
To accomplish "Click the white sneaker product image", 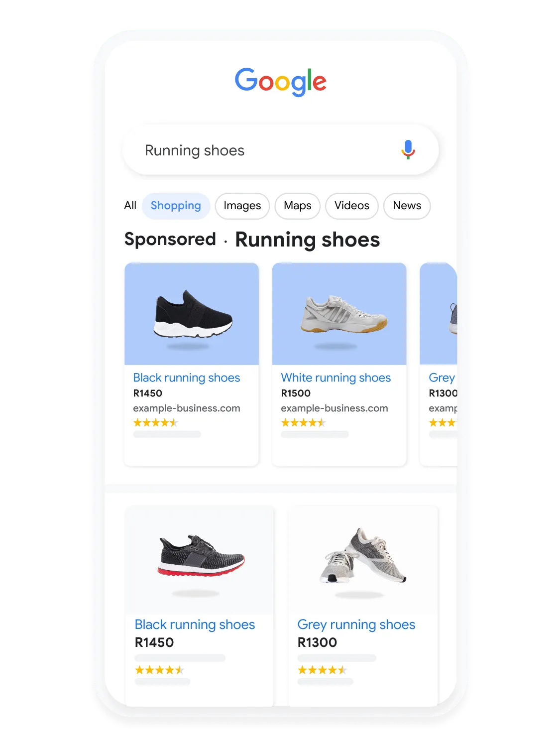I will tap(339, 314).
